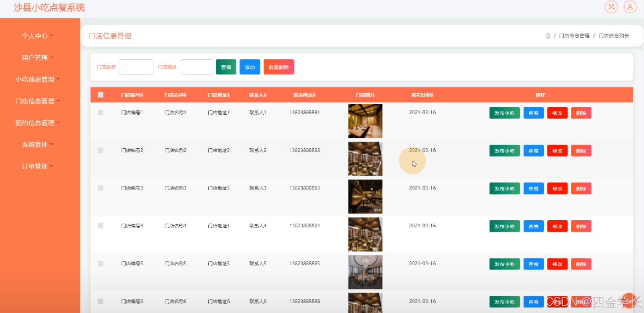
Task: Click 联系人5 cell
Action: (258, 264)
